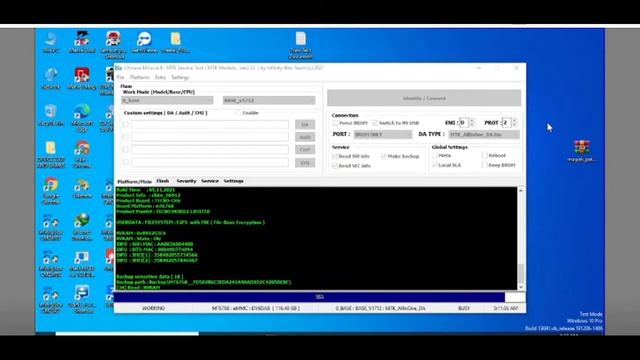The image size is (640, 360).
Task: Enable the Force BROM option
Action: pos(335,123)
